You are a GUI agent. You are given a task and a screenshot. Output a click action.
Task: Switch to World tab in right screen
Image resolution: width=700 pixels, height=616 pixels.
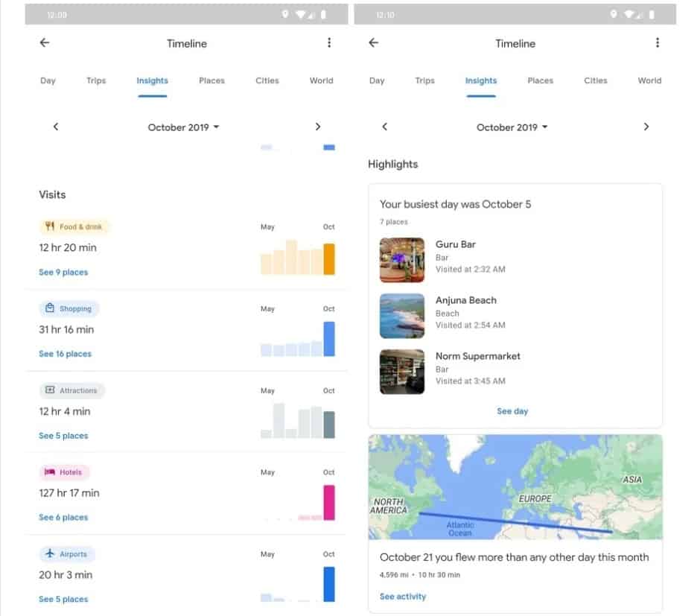point(649,80)
